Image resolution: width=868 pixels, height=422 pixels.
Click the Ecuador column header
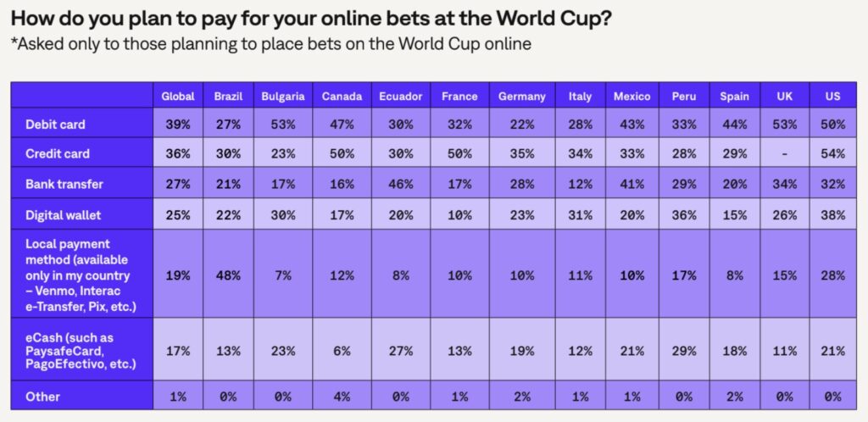401,97
